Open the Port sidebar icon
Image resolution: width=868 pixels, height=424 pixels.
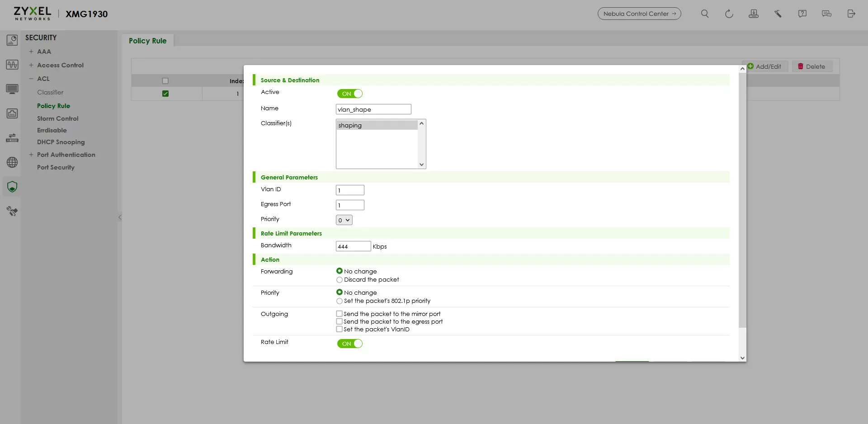tap(12, 113)
